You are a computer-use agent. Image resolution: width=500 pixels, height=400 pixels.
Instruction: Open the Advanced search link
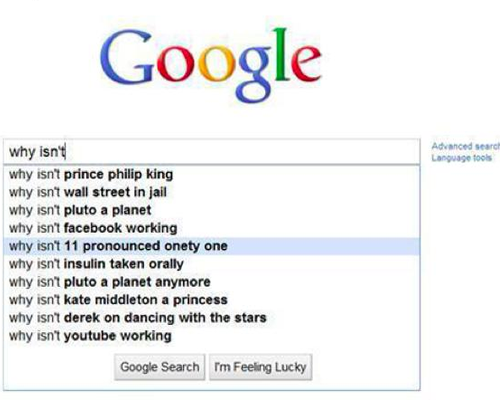(x=466, y=146)
